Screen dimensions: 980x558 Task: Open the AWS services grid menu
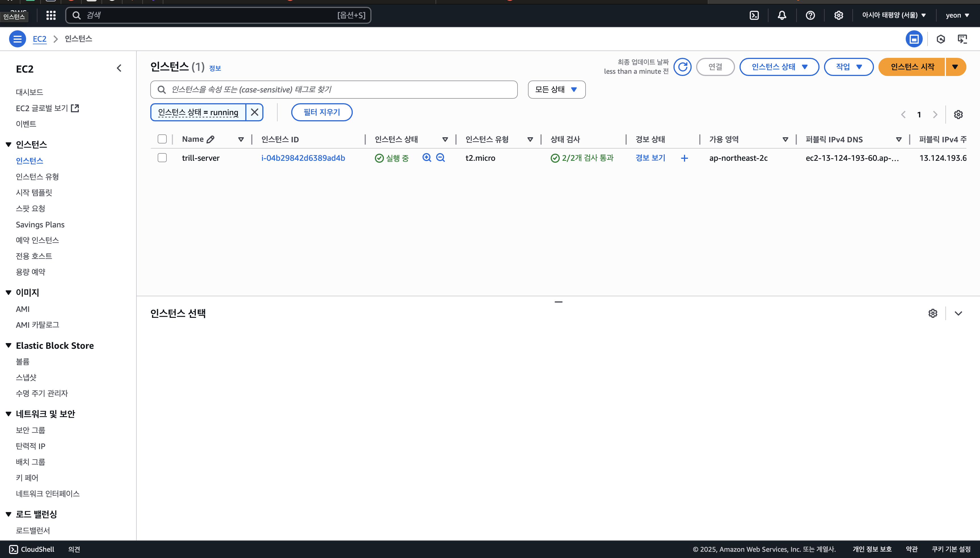coord(51,15)
